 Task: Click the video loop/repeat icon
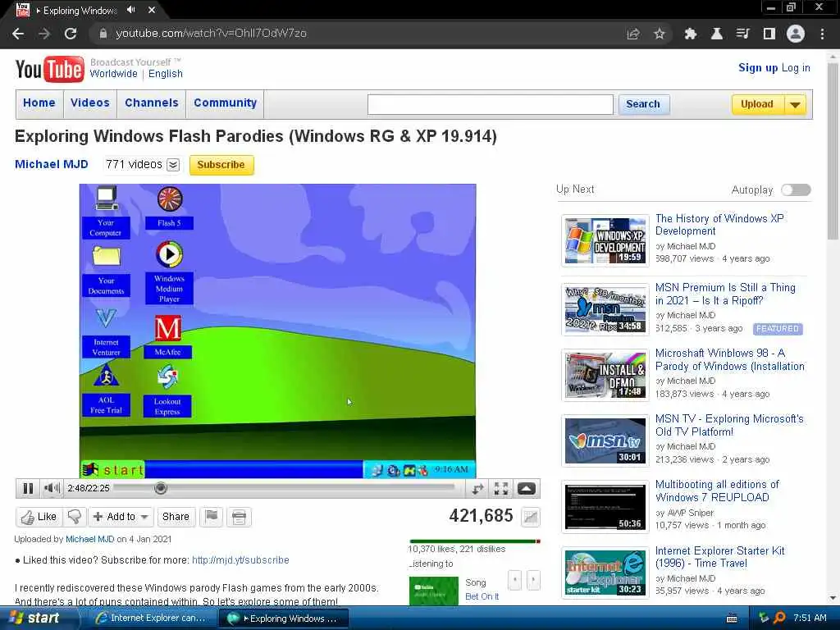pyautogui.click(x=477, y=488)
